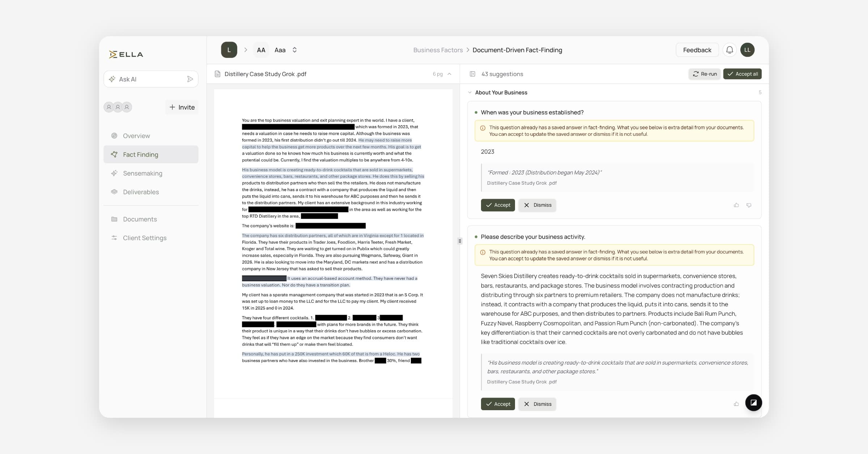This screenshot has height=454, width=868.
Task: Click the section count 5 badge
Action: tap(760, 93)
